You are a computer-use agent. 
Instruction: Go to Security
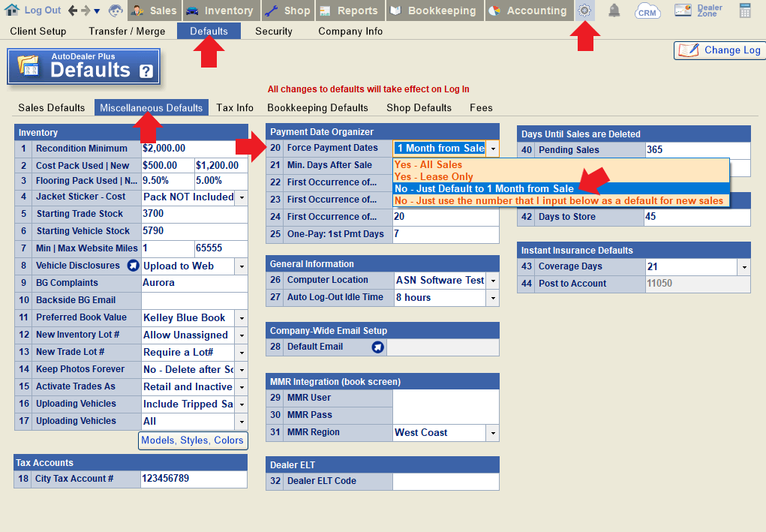click(x=274, y=32)
